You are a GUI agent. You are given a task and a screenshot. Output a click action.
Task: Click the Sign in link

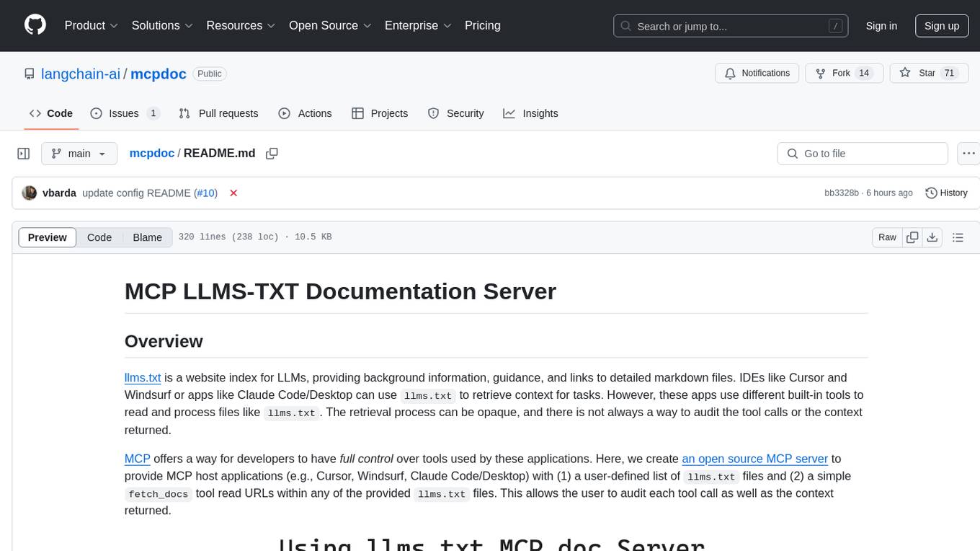click(x=881, y=26)
